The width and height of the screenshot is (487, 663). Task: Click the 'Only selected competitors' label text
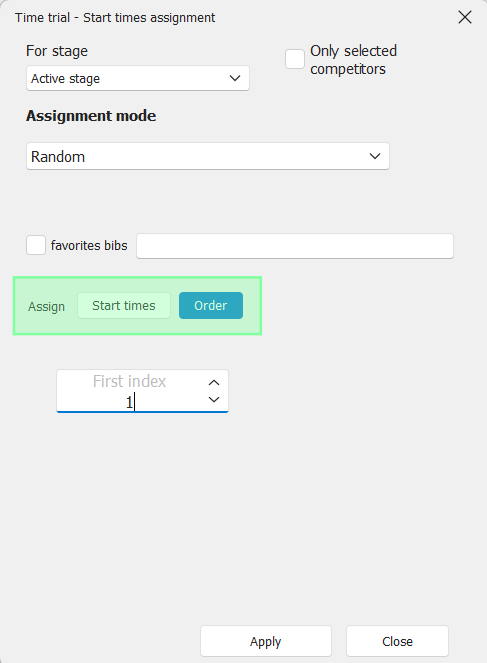(353, 60)
